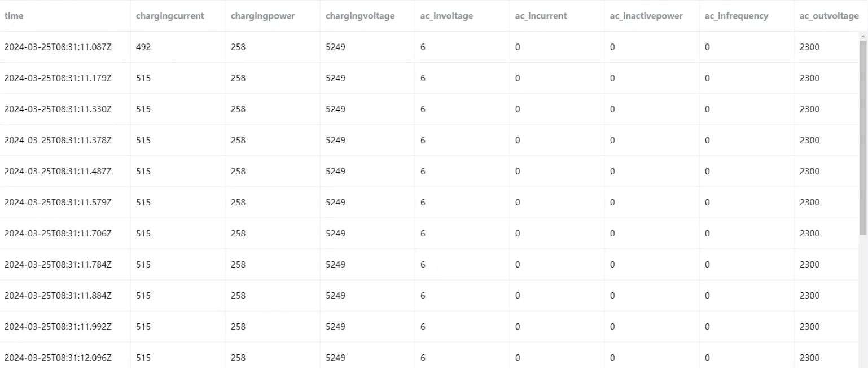This screenshot has width=868, height=368.
Task: Click the vertical scrollbar thumb
Action: 863,137
